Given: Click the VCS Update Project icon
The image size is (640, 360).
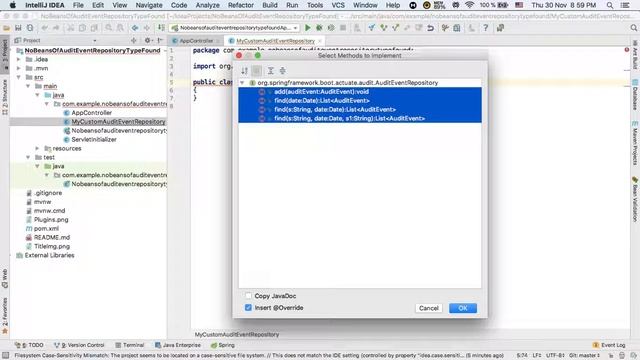Looking at the screenshot, I should click(x=371, y=28).
